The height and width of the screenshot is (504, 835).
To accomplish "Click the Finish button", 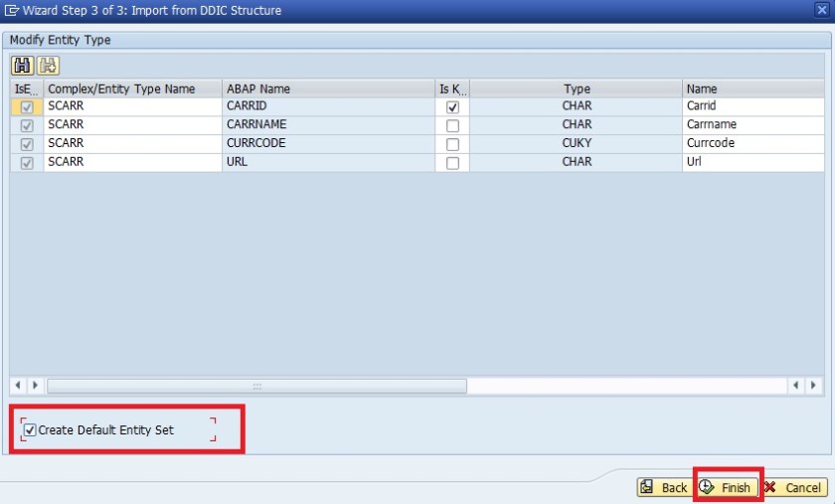I will pyautogui.click(x=728, y=487).
